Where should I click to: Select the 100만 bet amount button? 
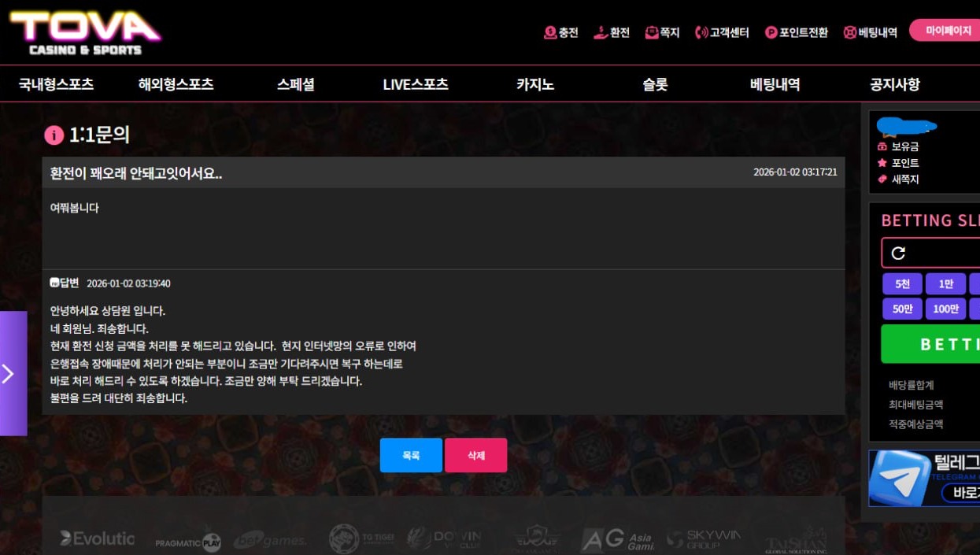(945, 309)
